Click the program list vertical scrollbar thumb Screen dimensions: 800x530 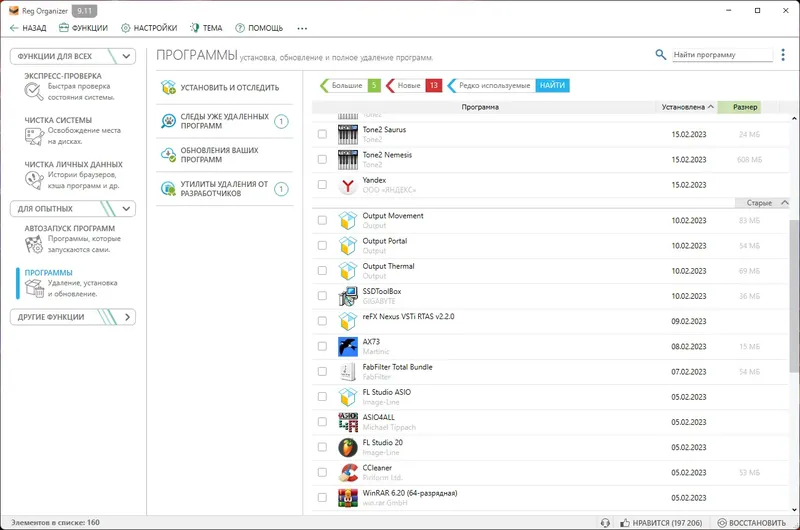pyautogui.click(x=794, y=296)
